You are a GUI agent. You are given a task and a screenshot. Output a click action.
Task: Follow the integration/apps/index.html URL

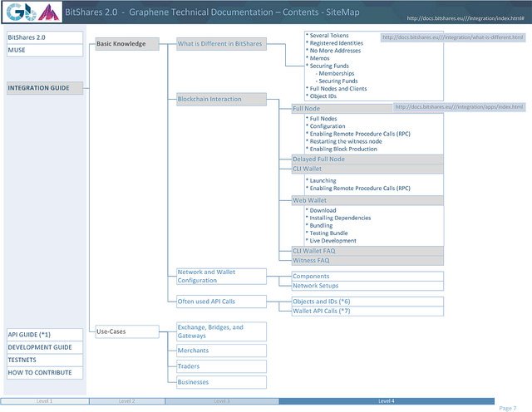pyautogui.click(x=460, y=107)
